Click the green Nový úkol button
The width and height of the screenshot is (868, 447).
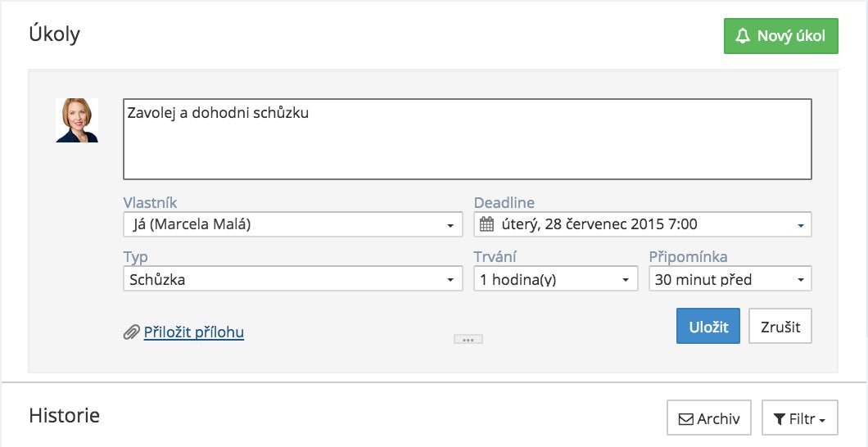[780, 36]
